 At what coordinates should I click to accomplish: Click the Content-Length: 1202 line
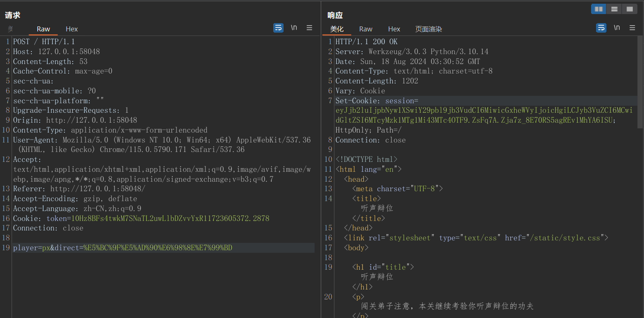pyautogui.click(x=377, y=81)
